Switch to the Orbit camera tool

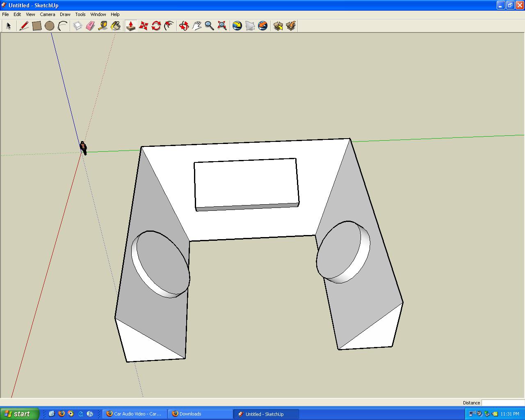pos(184,26)
